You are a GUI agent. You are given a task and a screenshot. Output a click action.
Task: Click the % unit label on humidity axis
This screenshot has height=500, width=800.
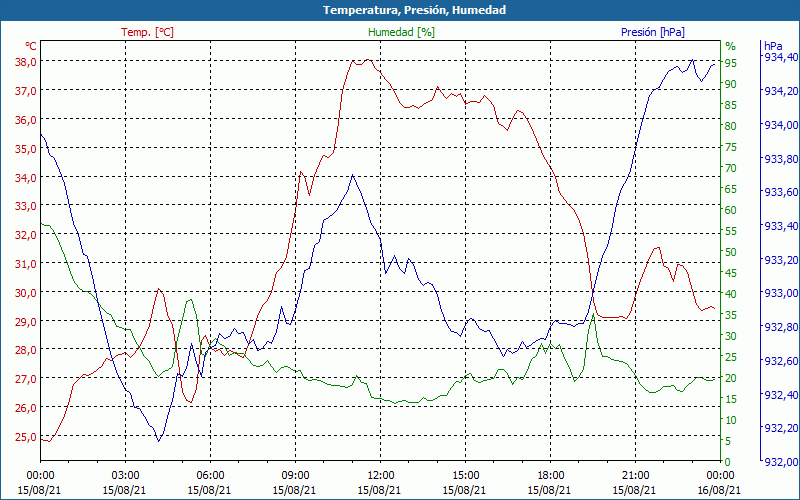point(731,46)
